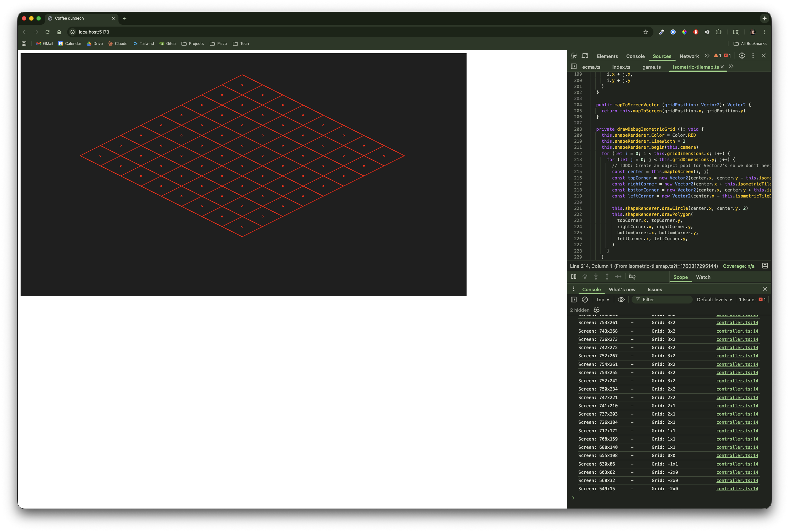Open the Default levels dropdown
The image size is (789, 532).
714,300
